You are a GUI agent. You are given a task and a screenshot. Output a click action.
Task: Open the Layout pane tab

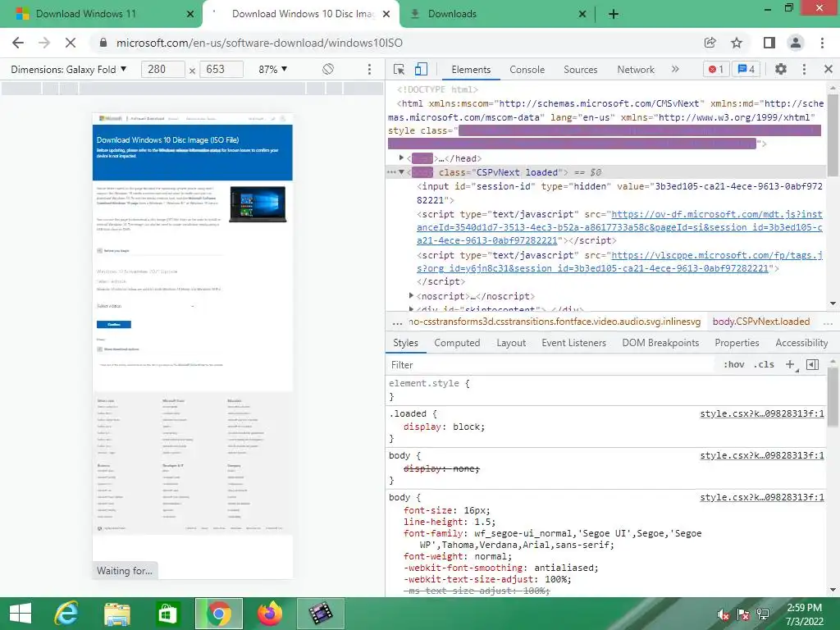pyautogui.click(x=510, y=343)
